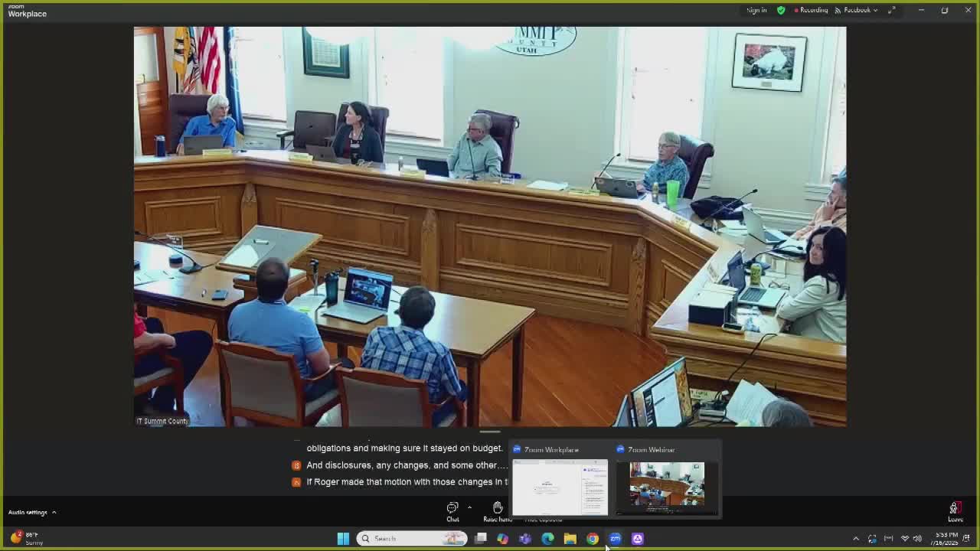Click the 'IT Summit County' name label
The image size is (980, 551).
point(162,421)
